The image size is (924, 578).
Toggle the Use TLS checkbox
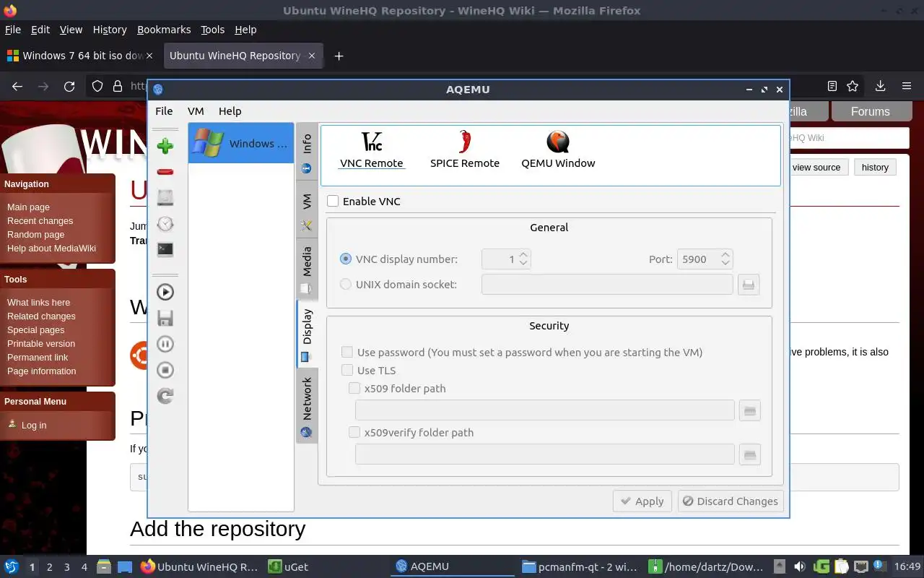click(x=347, y=370)
